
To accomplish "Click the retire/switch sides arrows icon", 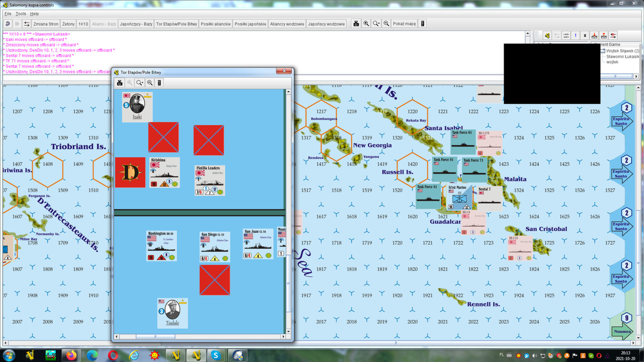I will pos(27,24).
